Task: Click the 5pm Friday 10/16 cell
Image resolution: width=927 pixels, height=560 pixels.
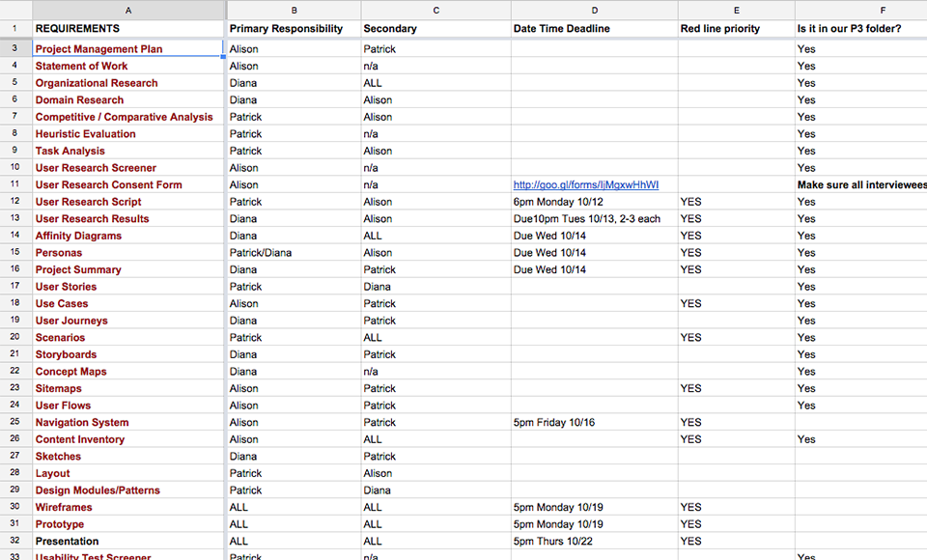Action: coord(594,422)
